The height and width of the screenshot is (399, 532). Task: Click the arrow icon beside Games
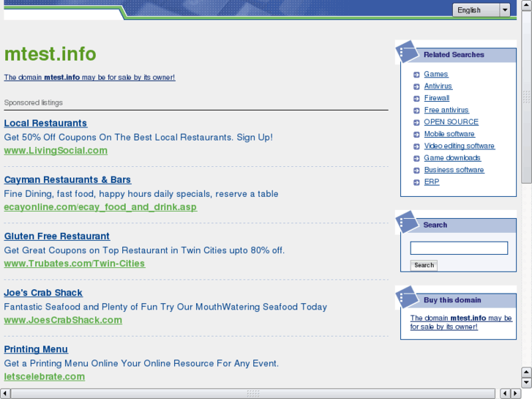tap(416, 75)
